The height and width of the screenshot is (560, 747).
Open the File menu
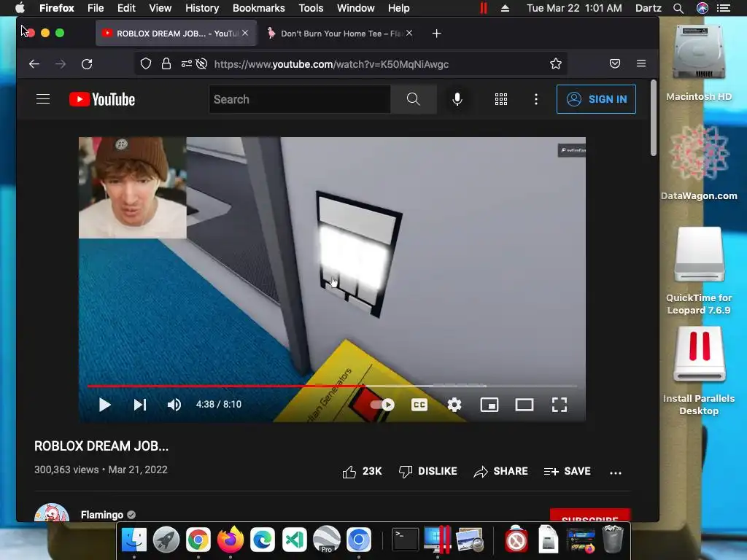tap(96, 8)
